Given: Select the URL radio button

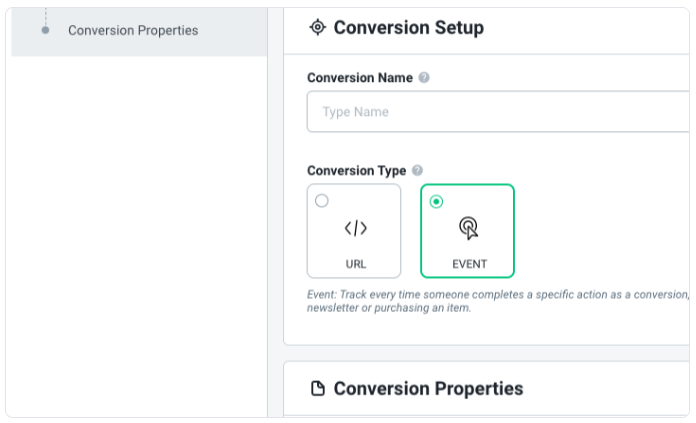Looking at the screenshot, I should [x=322, y=201].
